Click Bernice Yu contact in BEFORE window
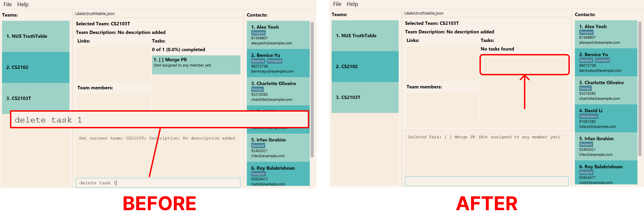This screenshot has width=644, height=218. click(278, 63)
